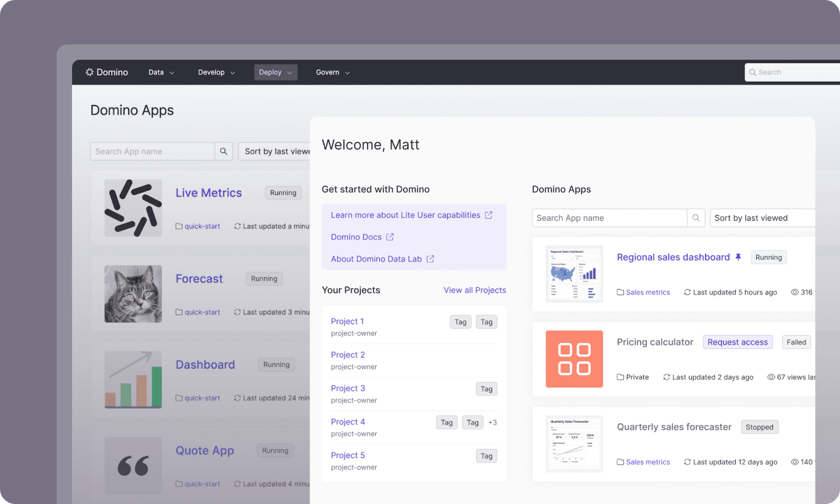Click the search icon in Welcome panel app search

click(696, 218)
